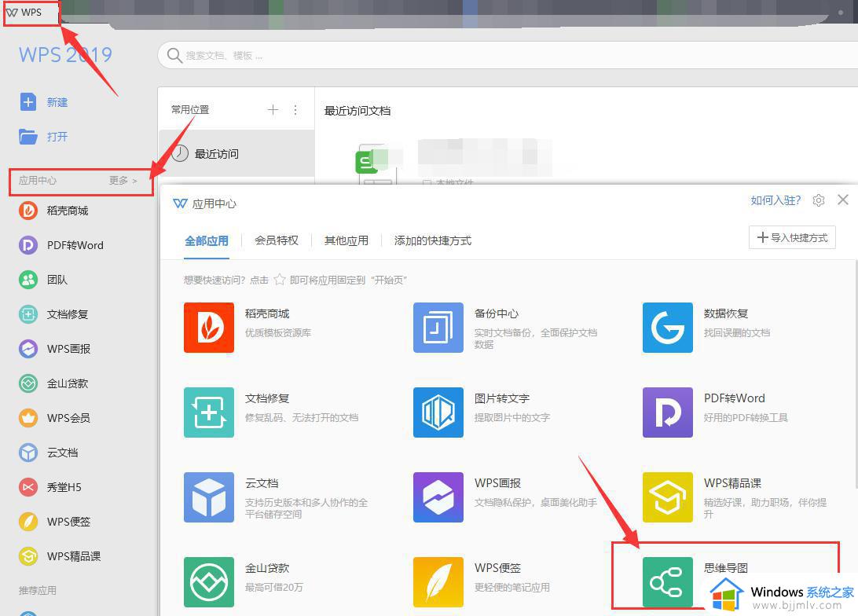Open WPS画报 in the left sidebar
This screenshot has width=858, height=616.
[55, 349]
